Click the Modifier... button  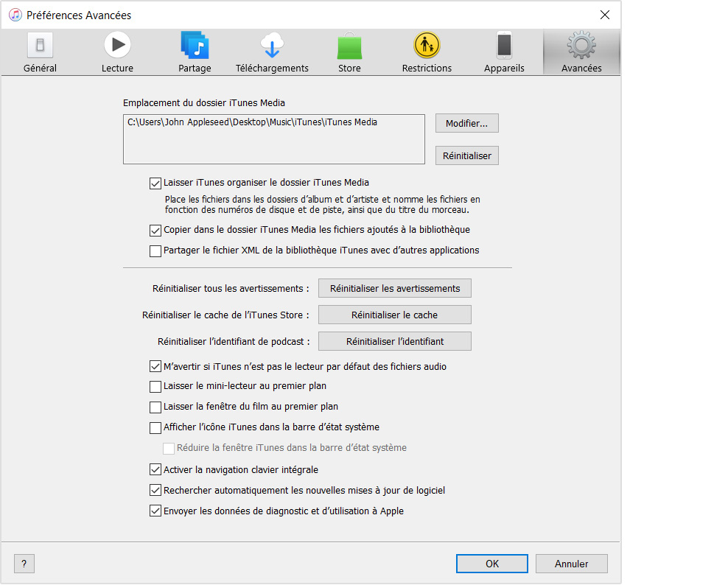coord(466,123)
